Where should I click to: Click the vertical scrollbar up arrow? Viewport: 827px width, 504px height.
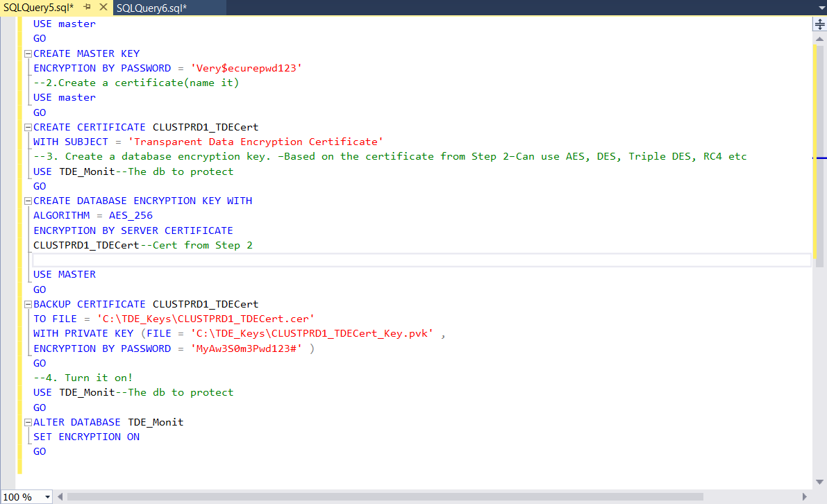pyautogui.click(x=819, y=39)
